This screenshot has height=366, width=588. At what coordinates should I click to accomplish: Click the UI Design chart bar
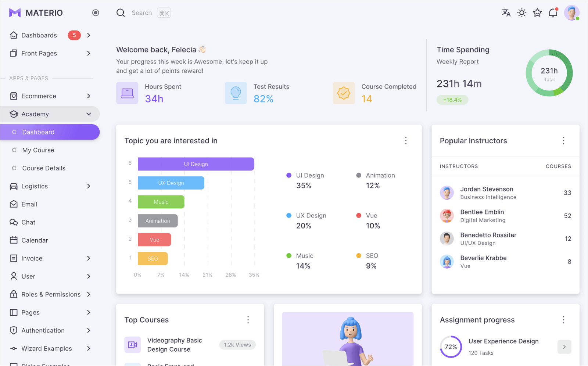pyautogui.click(x=196, y=164)
